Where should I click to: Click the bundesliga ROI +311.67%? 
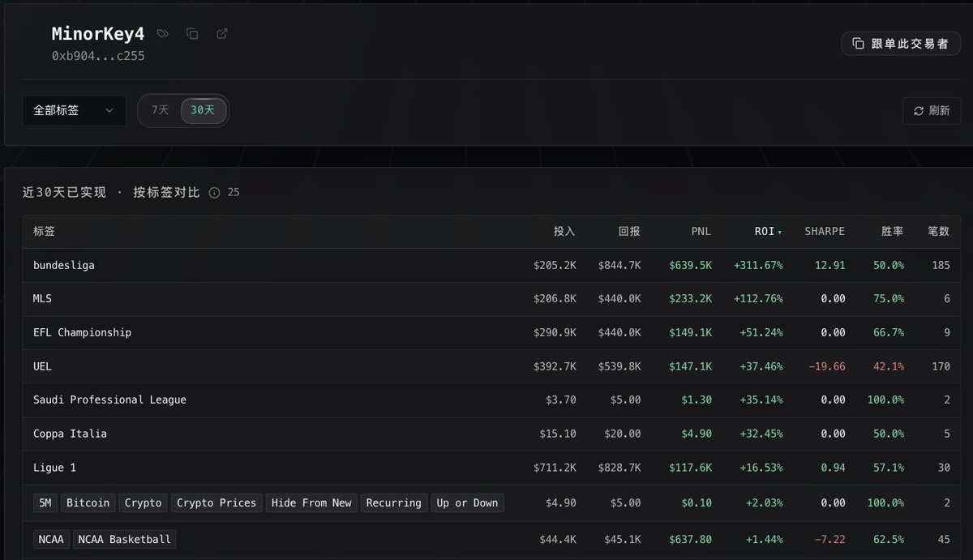click(x=758, y=265)
